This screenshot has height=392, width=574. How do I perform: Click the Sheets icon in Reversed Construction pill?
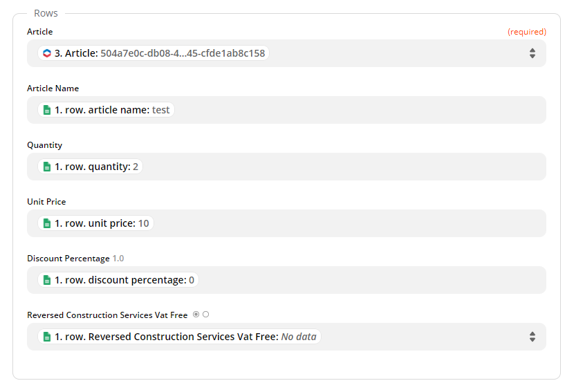[47, 337]
